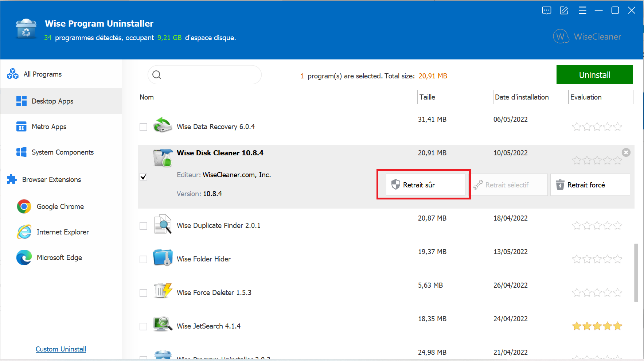
Task: Click the green Uninstall button
Action: (x=594, y=75)
